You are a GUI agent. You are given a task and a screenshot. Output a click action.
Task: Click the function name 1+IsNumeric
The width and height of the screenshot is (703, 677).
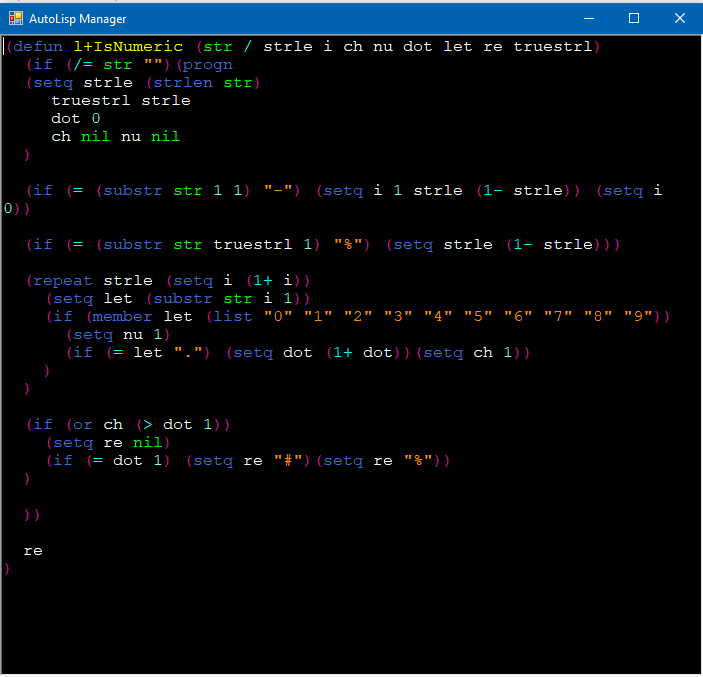[x=128, y=47]
